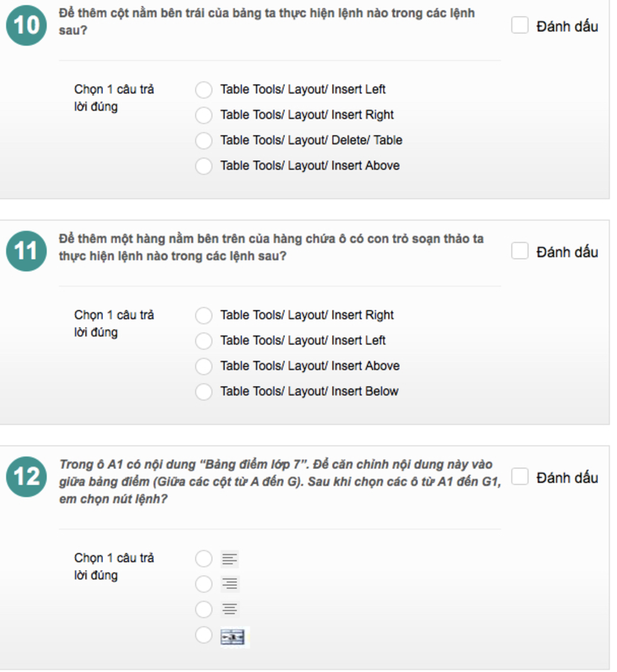617x672 pixels.
Task: Choose the Delete/ Table radio option
Action: (204, 140)
